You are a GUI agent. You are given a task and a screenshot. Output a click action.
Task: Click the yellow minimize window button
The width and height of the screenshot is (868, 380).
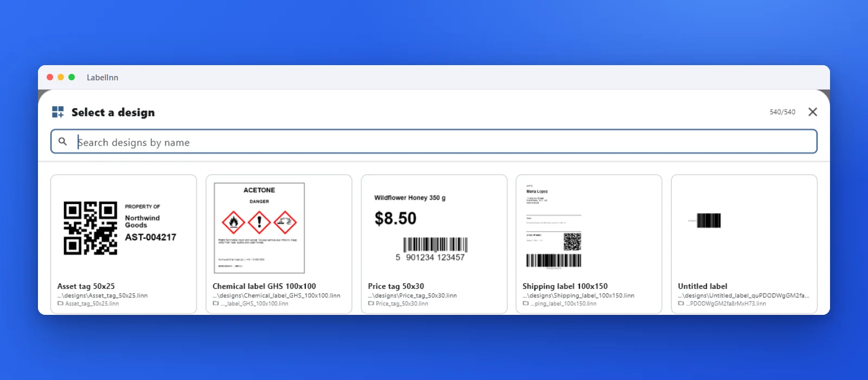(61, 77)
